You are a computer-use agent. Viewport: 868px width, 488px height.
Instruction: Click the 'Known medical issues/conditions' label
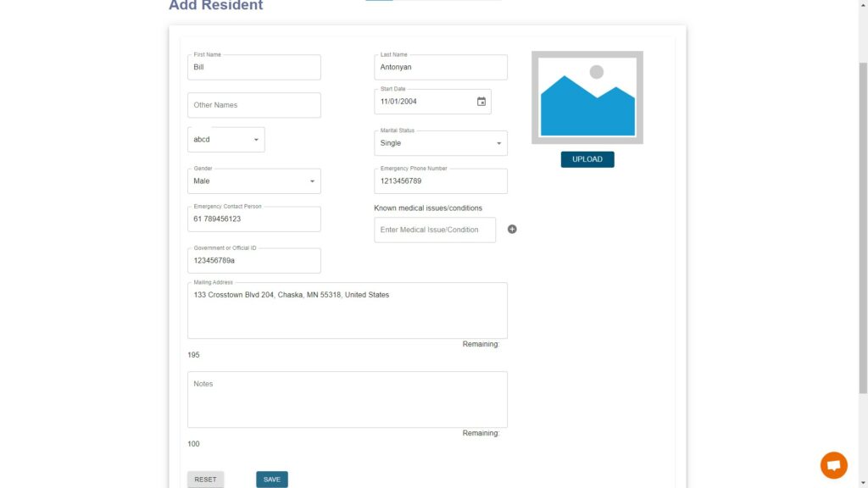coord(428,208)
